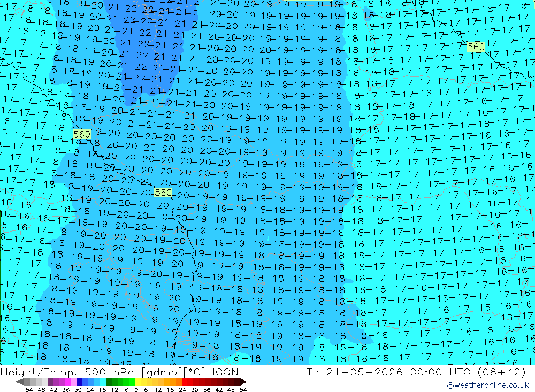535x392 pixels.
Task: Pick the cyan swatch above -18 on legend
Action: click(103, 382)
